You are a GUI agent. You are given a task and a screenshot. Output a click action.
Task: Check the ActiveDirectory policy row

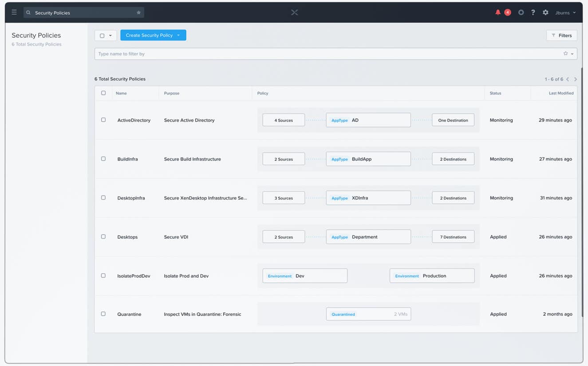tap(103, 120)
